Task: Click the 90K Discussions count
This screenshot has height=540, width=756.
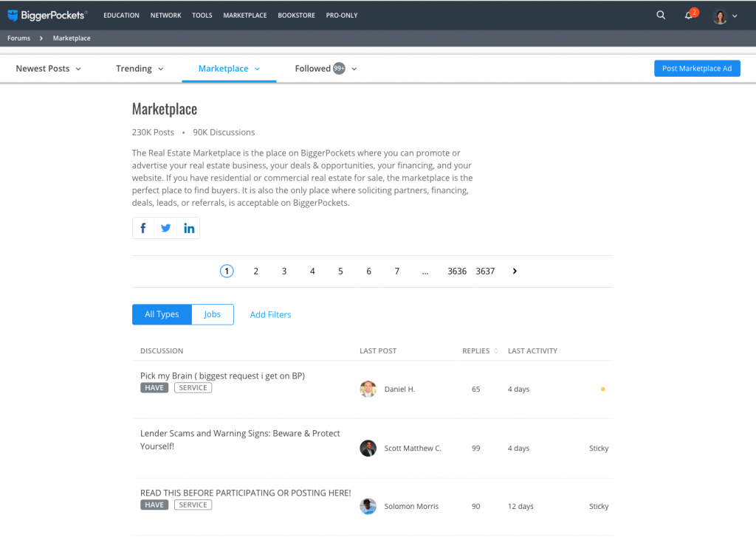Action: [x=224, y=133]
